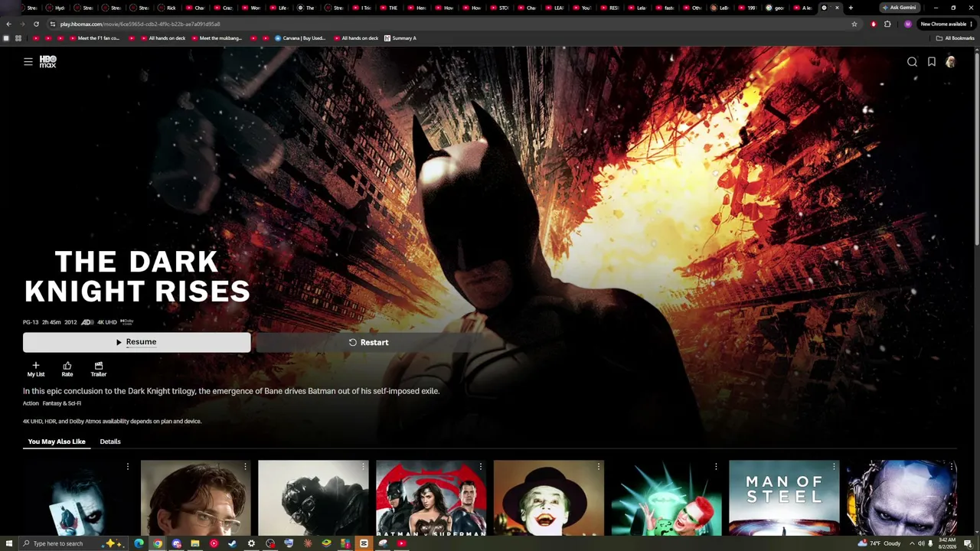Switch to the geo browser tab
The width and height of the screenshot is (980, 551).
776,8
